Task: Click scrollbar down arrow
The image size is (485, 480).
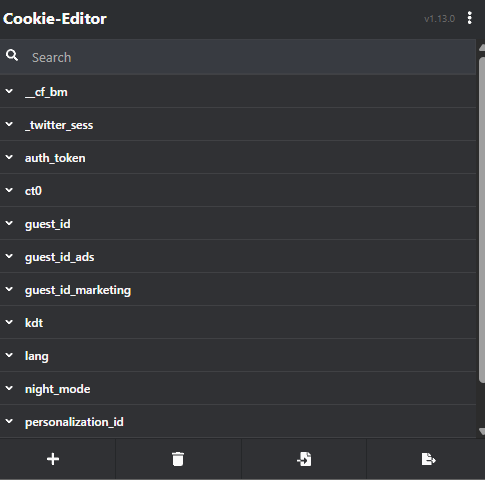Action: click(482, 431)
